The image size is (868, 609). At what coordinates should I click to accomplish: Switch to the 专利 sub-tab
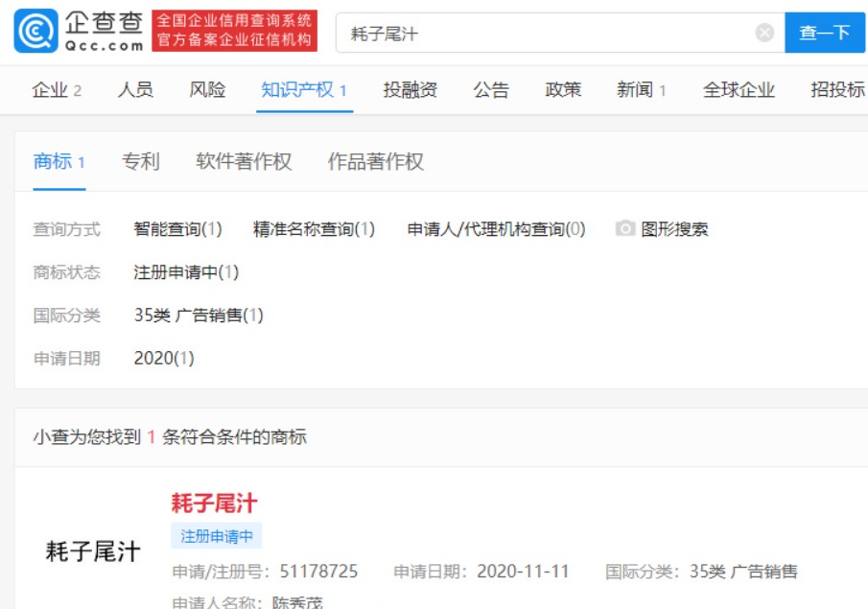(141, 162)
